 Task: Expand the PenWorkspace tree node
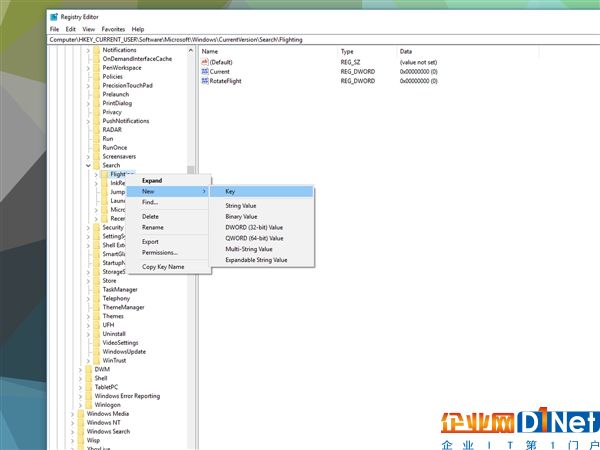88,68
